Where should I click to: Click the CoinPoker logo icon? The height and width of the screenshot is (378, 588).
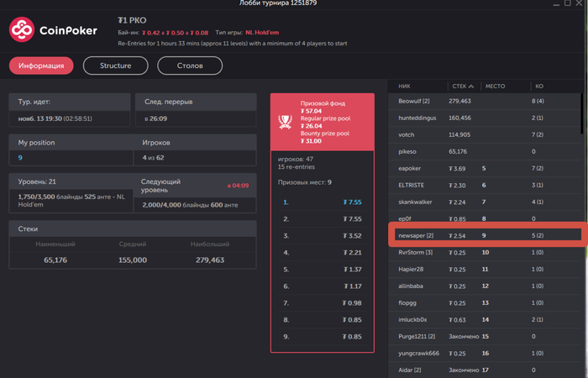tap(22, 29)
